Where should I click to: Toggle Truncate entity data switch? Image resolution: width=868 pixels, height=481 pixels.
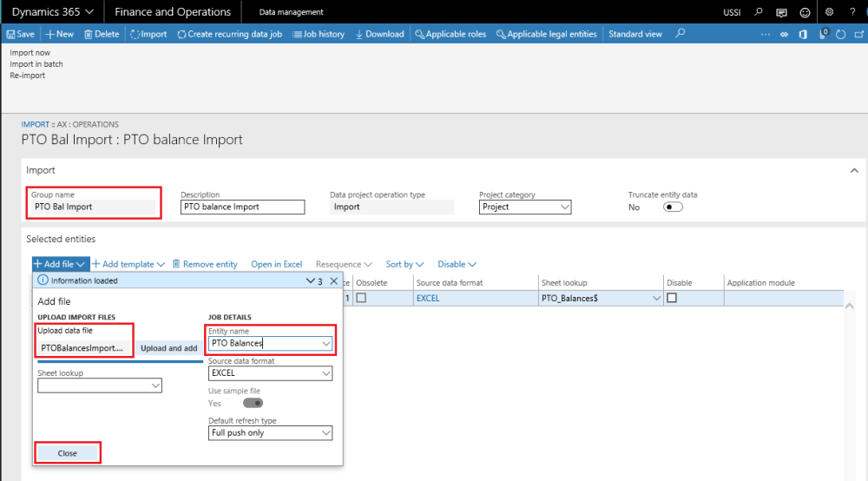671,208
